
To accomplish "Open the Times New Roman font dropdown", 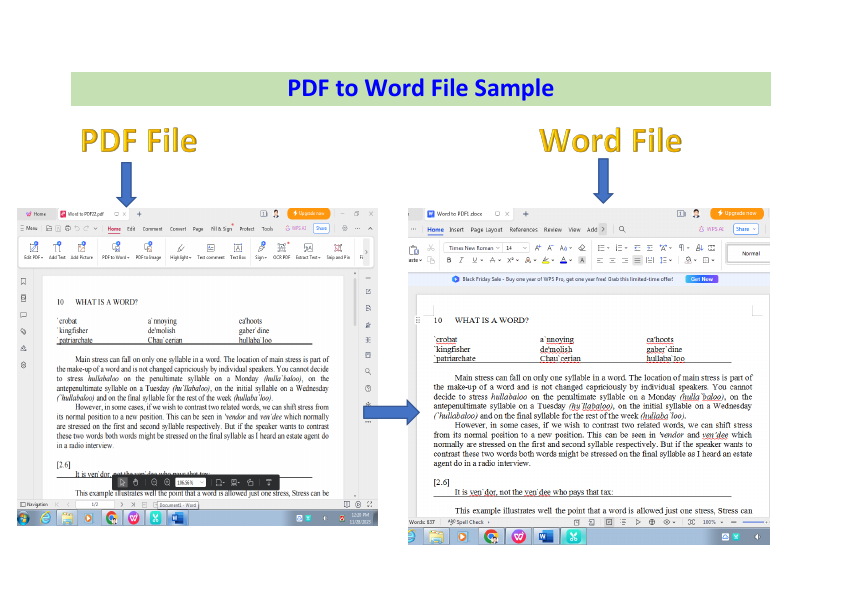I will (x=472, y=248).
